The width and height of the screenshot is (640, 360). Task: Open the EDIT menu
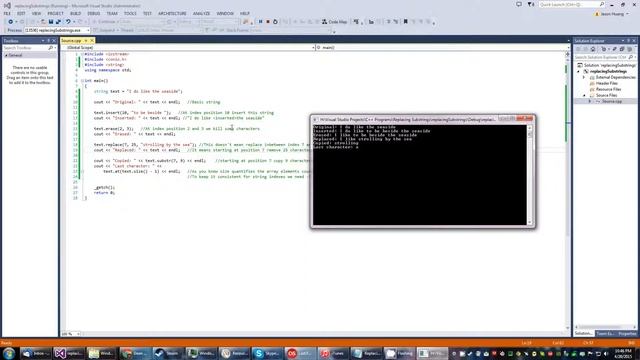click(x=21, y=13)
